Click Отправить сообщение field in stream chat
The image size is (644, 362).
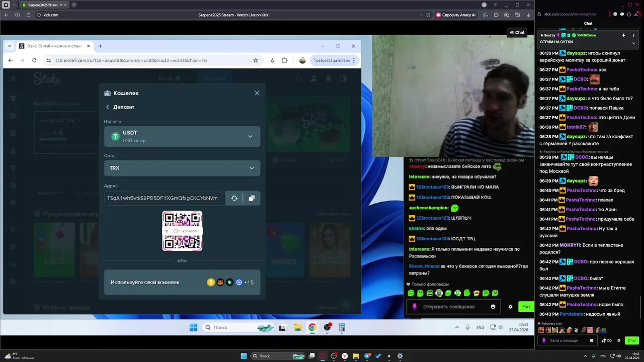(x=453, y=307)
